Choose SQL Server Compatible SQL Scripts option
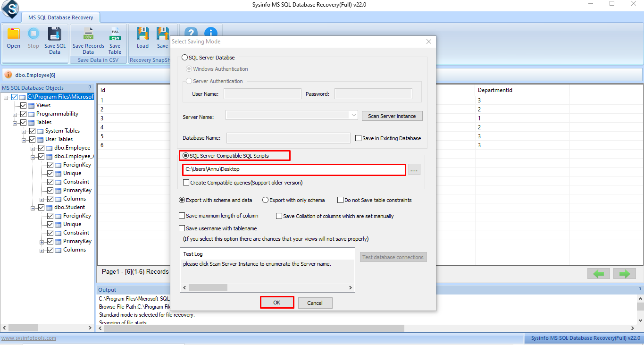 pyautogui.click(x=185, y=156)
